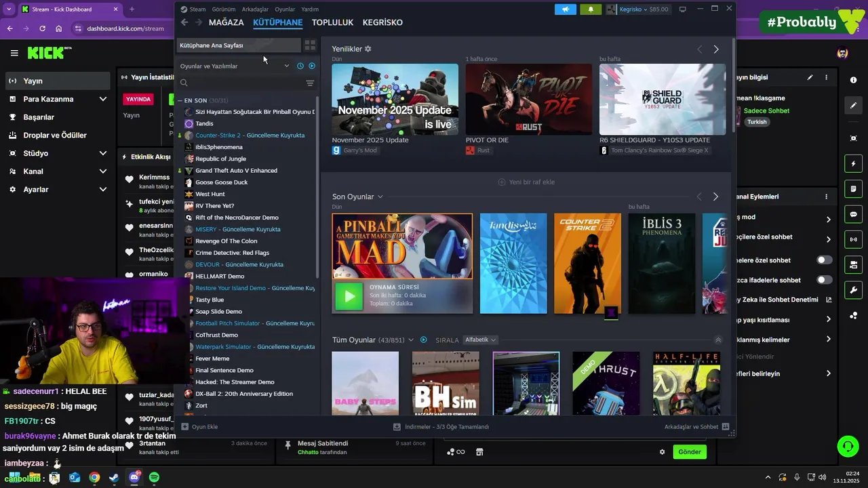The height and width of the screenshot is (488, 868).
Task: Change sort order Alfabetik dropdown
Action: point(480,340)
